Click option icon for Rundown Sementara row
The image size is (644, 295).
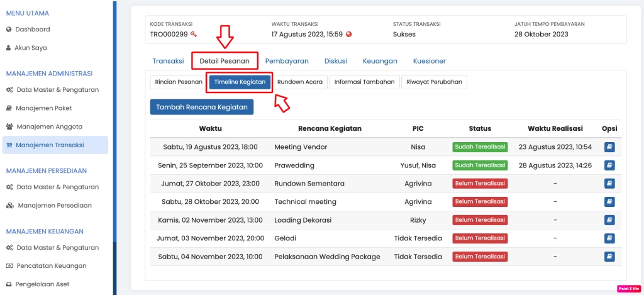pyautogui.click(x=609, y=184)
